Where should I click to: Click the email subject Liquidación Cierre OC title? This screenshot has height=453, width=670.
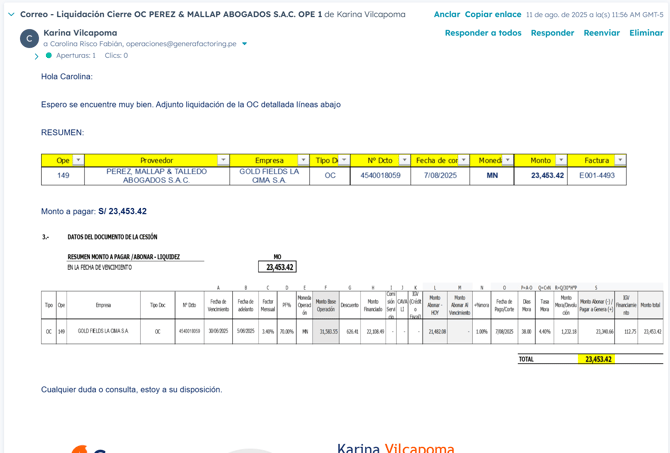click(x=171, y=14)
